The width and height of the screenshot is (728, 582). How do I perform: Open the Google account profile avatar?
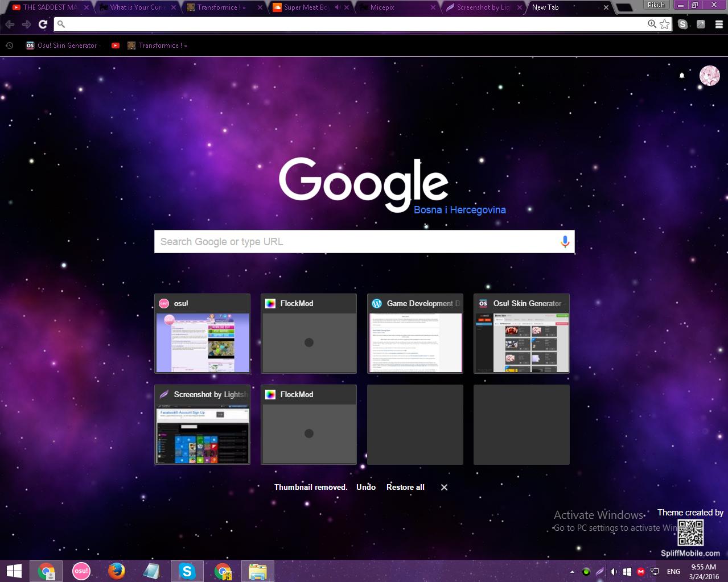(x=709, y=76)
